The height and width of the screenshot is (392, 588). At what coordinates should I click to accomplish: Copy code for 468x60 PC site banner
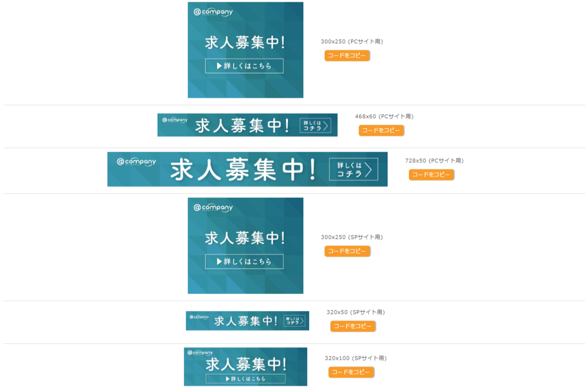coord(381,131)
